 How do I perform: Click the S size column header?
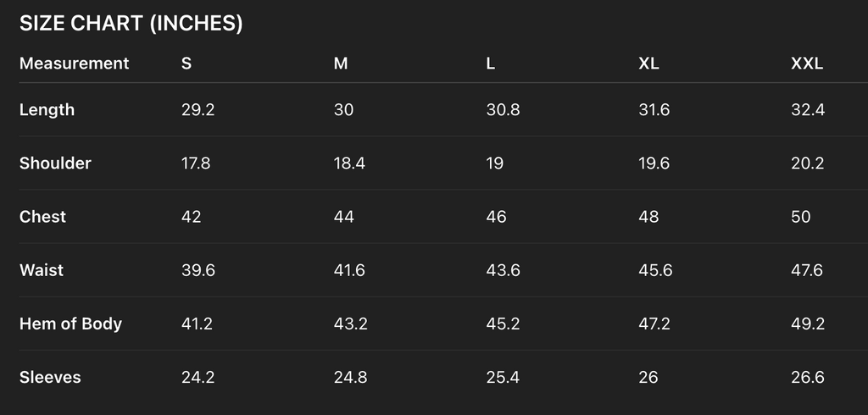(x=186, y=64)
